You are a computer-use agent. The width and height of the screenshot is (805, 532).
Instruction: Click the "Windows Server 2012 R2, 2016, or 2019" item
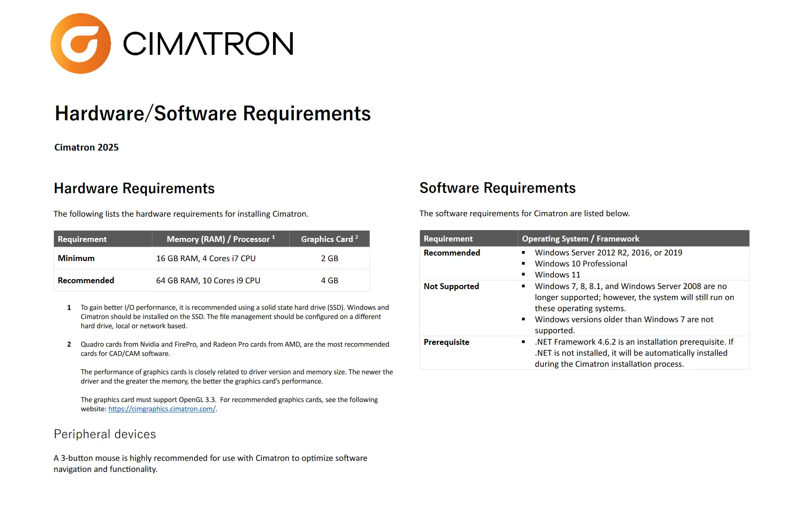pos(609,253)
